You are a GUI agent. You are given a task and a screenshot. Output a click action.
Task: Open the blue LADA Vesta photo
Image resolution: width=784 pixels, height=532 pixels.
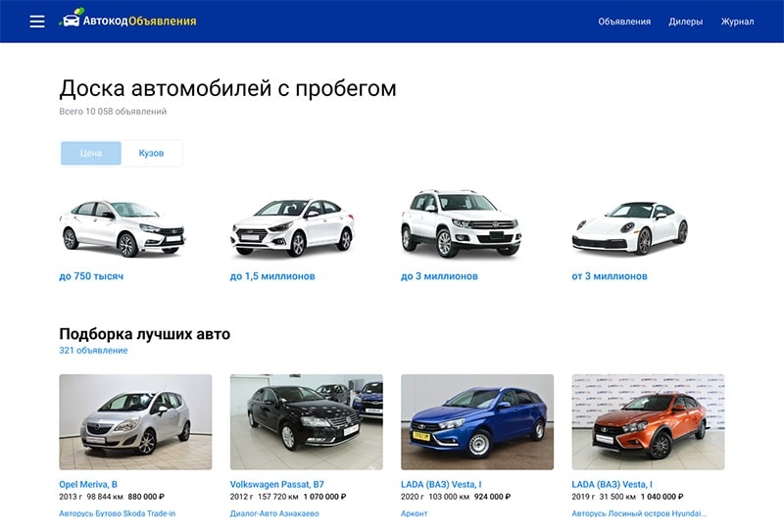tap(477, 422)
